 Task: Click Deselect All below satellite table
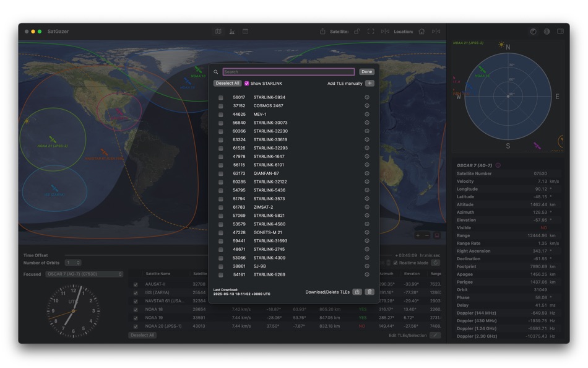(x=142, y=335)
